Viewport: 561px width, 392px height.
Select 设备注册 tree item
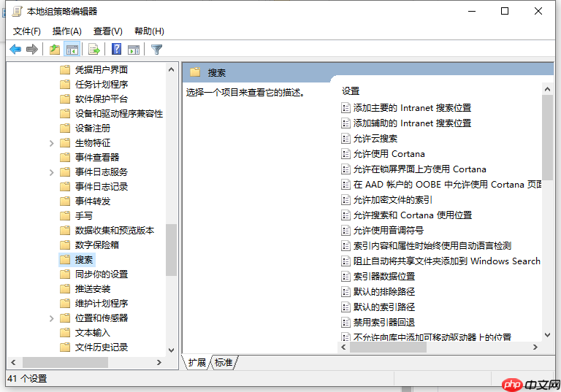[93, 128]
